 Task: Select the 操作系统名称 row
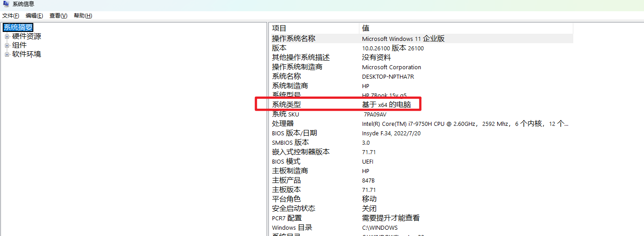click(422, 39)
